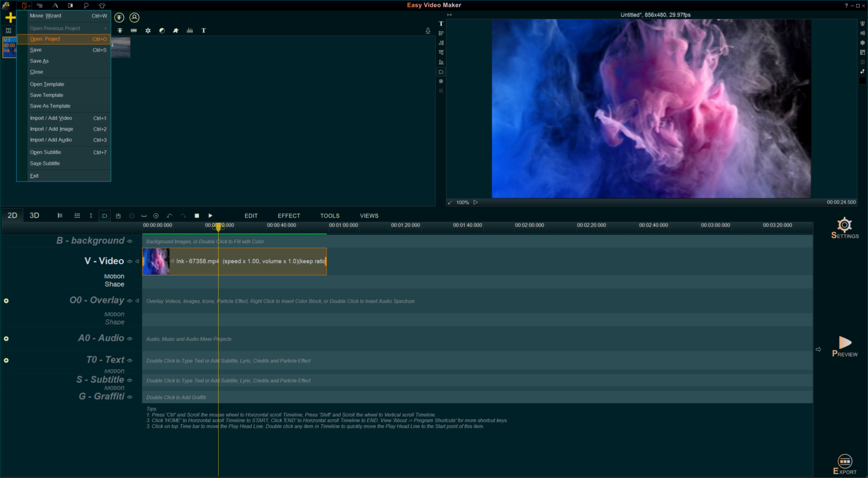Click the circled user profile icon
868x478 pixels.
(134, 18)
